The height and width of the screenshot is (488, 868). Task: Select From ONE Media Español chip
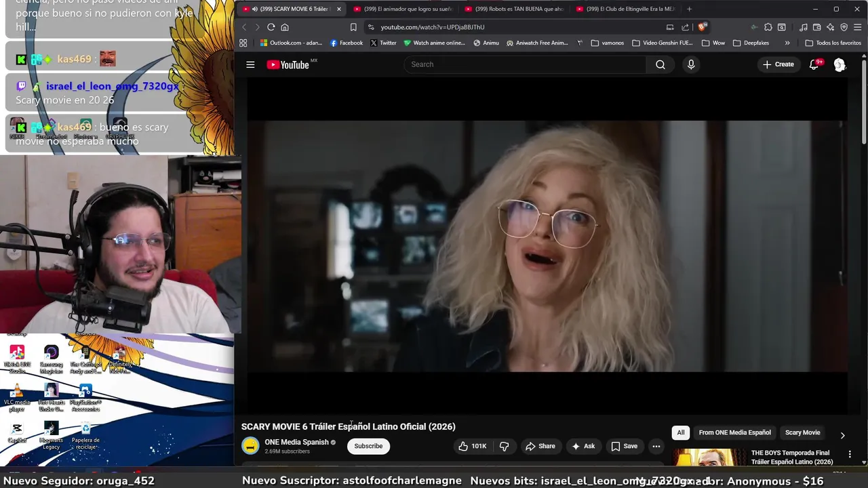[734, 432]
